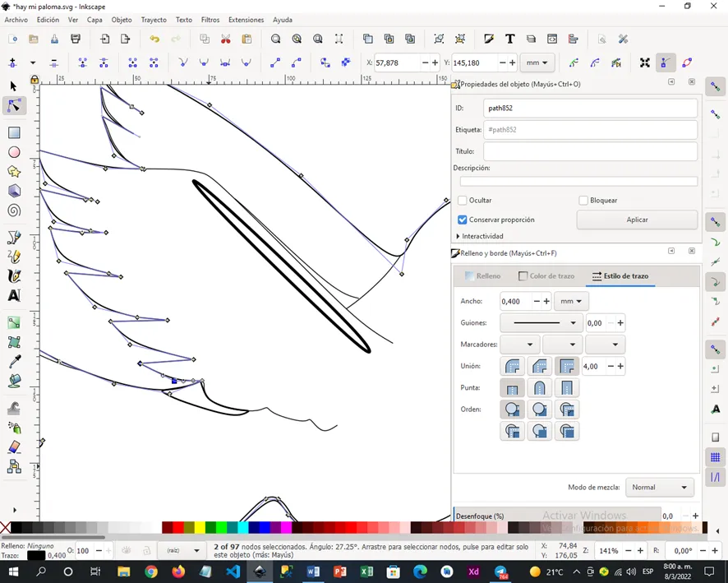Select the miter join Unión button
Image resolution: width=728 pixels, height=583 pixels.
coord(567,366)
